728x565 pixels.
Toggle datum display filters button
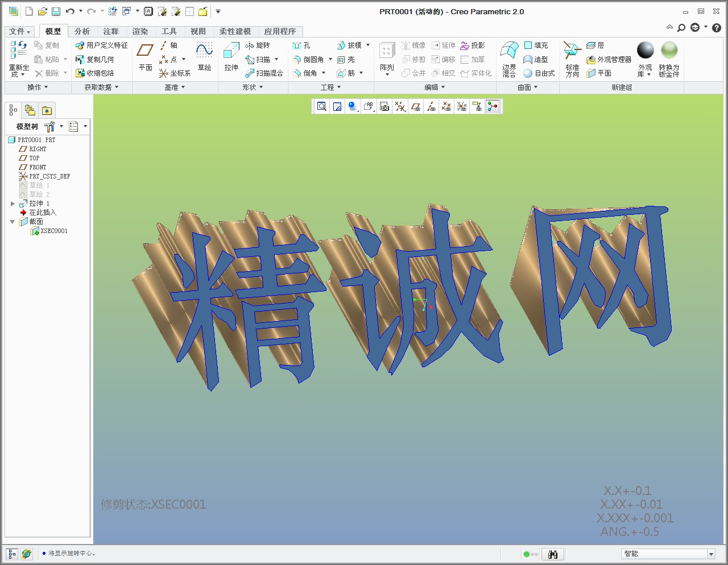[x=400, y=106]
